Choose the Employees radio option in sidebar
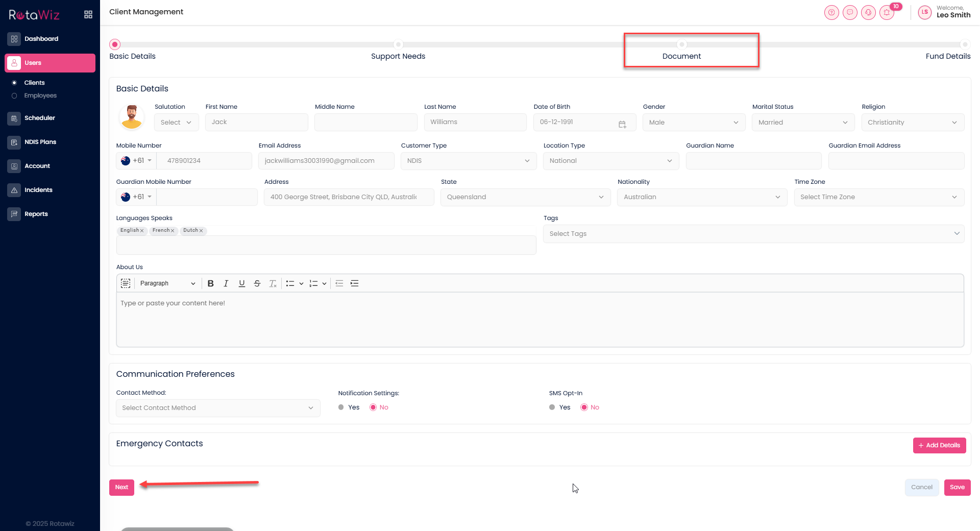 point(14,95)
